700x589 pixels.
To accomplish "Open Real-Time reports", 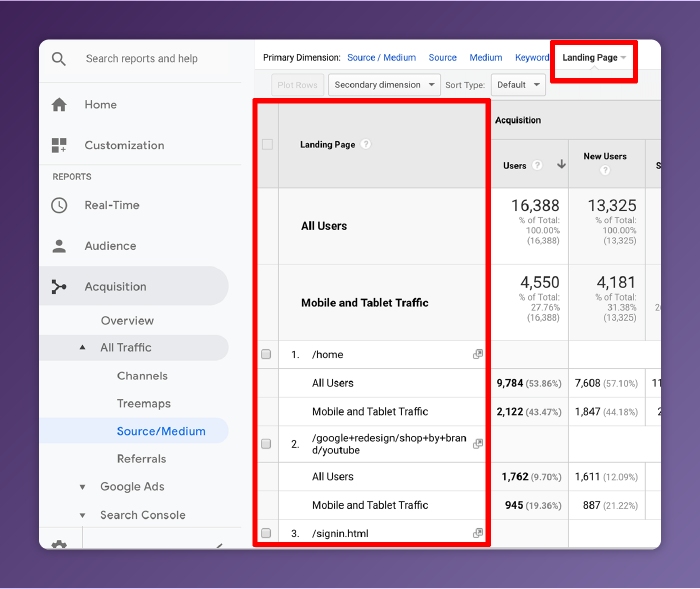I will [x=112, y=205].
